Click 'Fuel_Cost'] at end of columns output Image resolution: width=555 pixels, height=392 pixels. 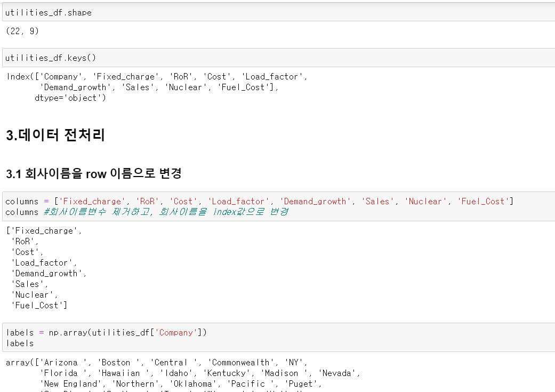39,305
